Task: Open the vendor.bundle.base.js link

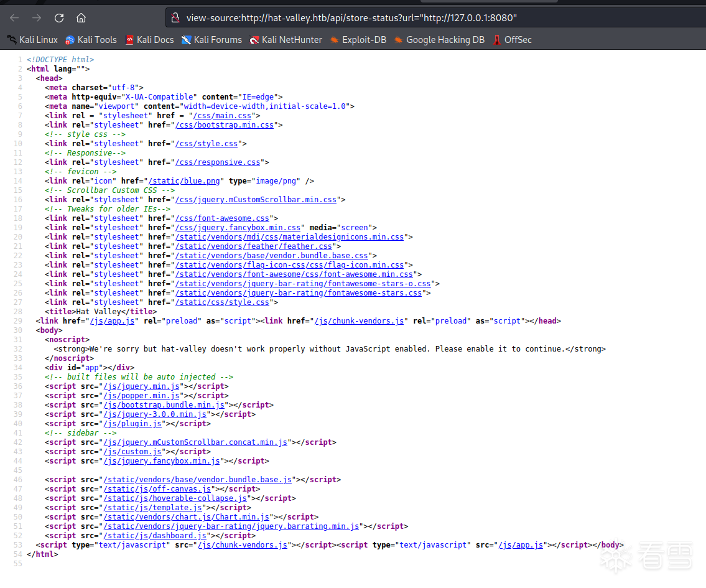Action: click(198, 480)
